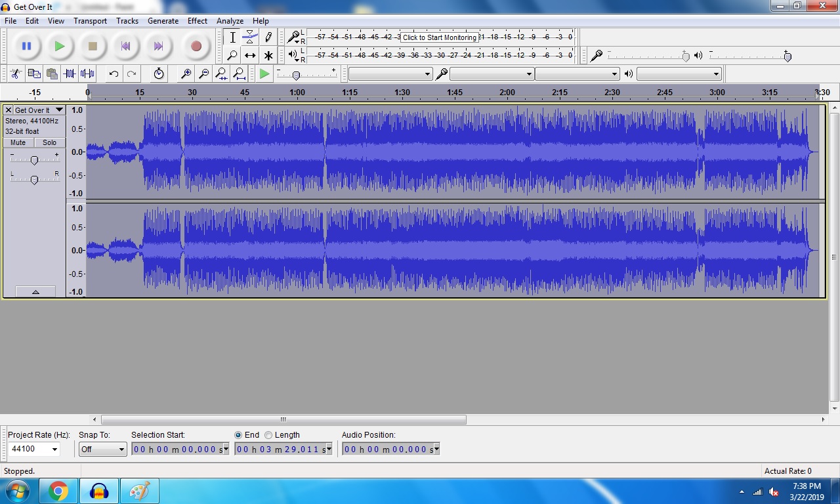Mute the Get Over It track
Screen dimensions: 840x504
18,142
